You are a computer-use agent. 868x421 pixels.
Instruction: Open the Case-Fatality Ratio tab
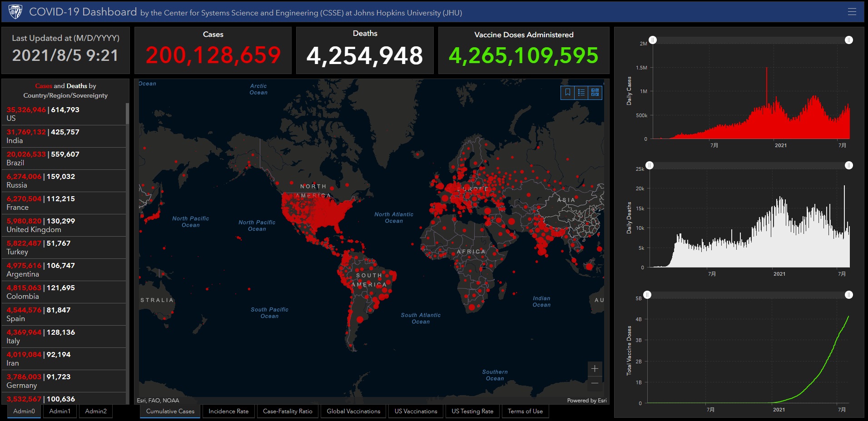click(x=288, y=411)
